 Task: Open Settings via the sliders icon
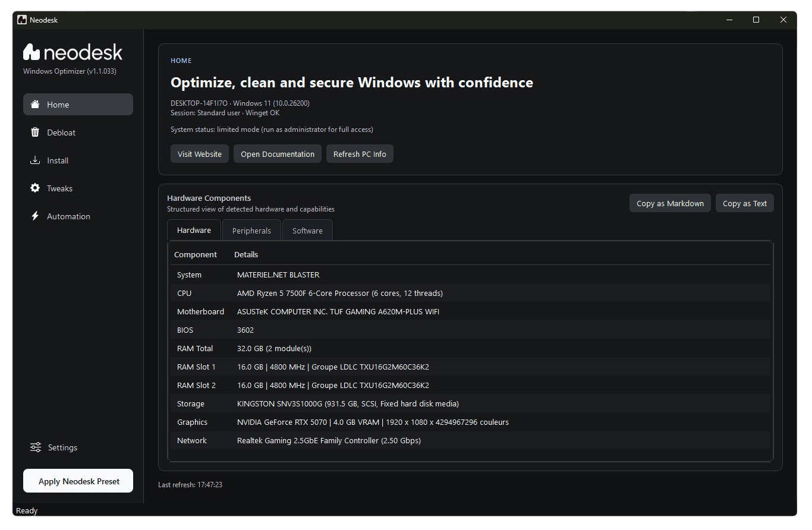click(x=34, y=447)
